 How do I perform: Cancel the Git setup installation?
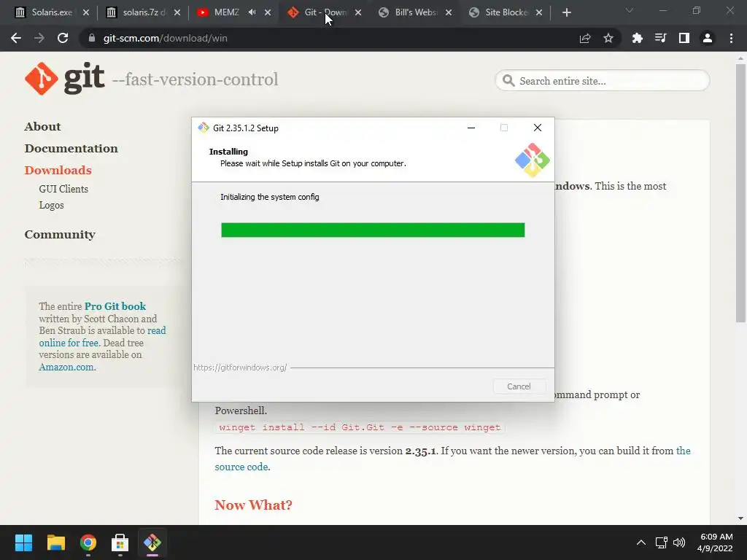(x=519, y=386)
